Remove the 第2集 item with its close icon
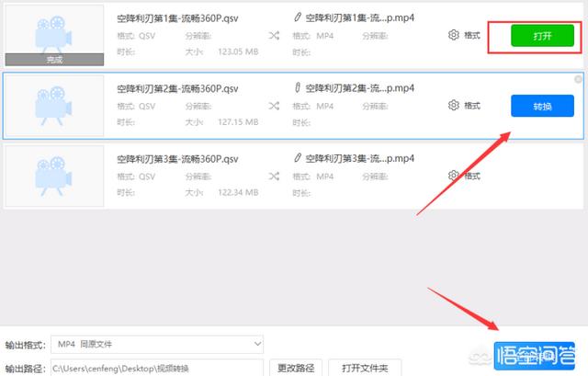588x376 pixels. point(578,79)
